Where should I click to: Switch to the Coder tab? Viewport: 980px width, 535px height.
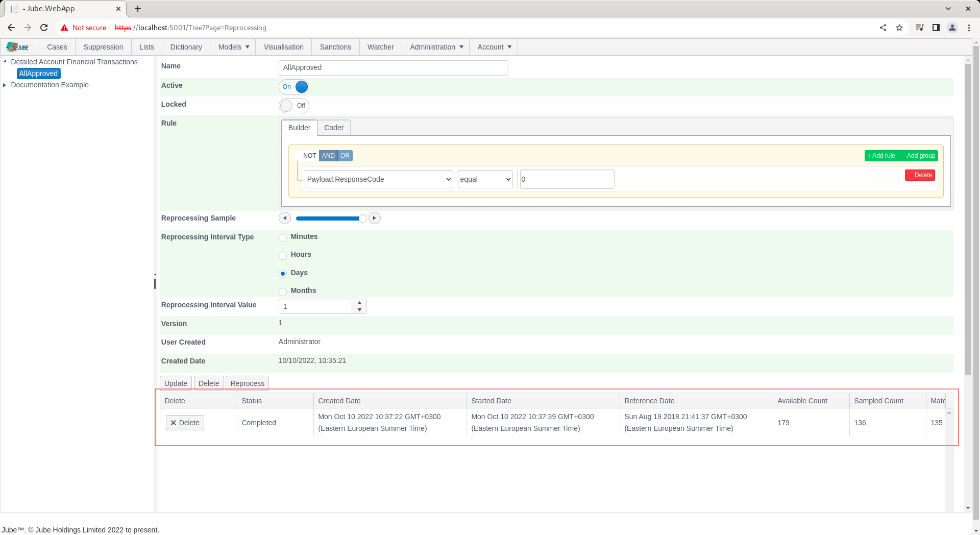click(x=334, y=128)
